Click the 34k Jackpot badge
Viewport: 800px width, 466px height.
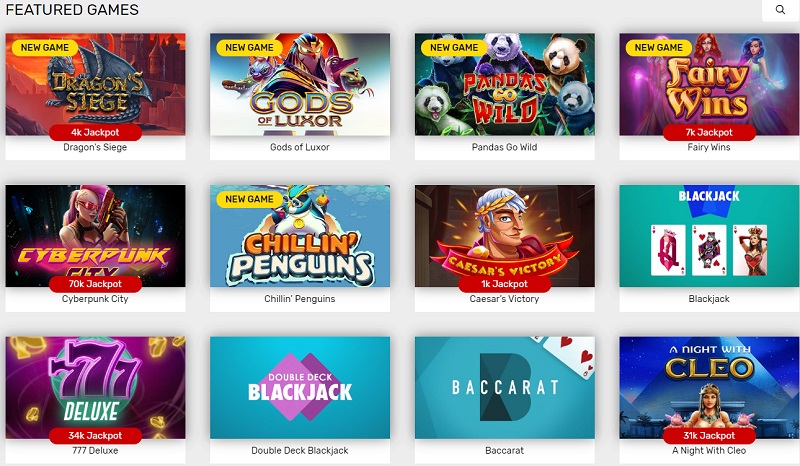tap(95, 435)
